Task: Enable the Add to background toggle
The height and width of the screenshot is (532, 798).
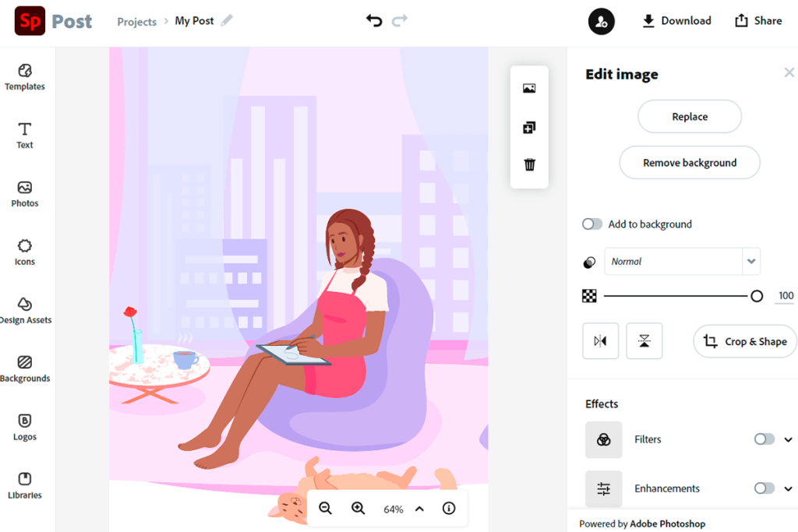Action: click(591, 224)
